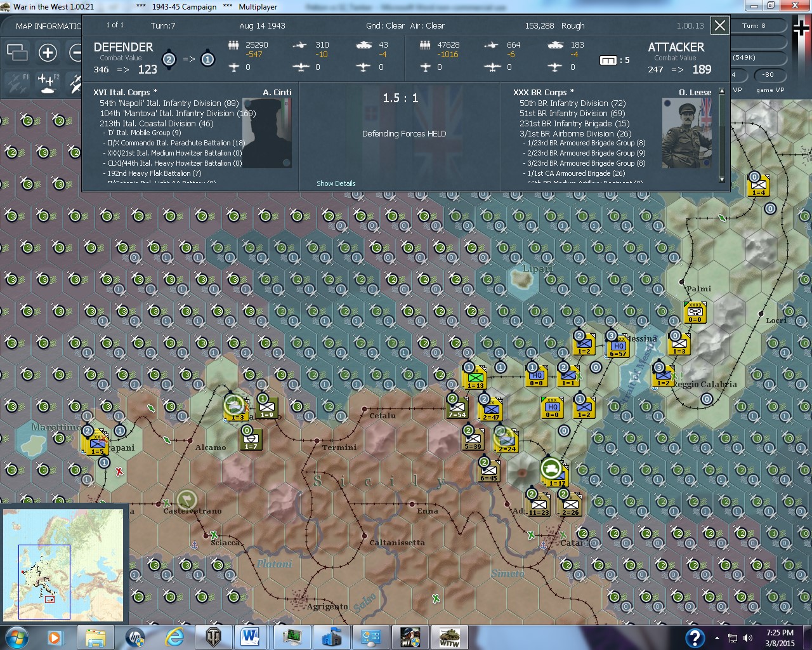
Task: Select the unit counter labeled 2=24
Action: (x=507, y=441)
